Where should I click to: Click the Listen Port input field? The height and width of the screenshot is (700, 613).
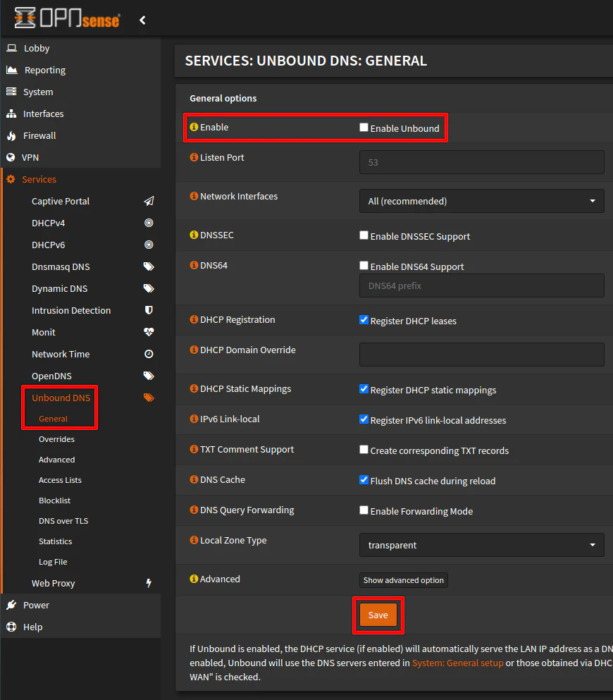482,162
